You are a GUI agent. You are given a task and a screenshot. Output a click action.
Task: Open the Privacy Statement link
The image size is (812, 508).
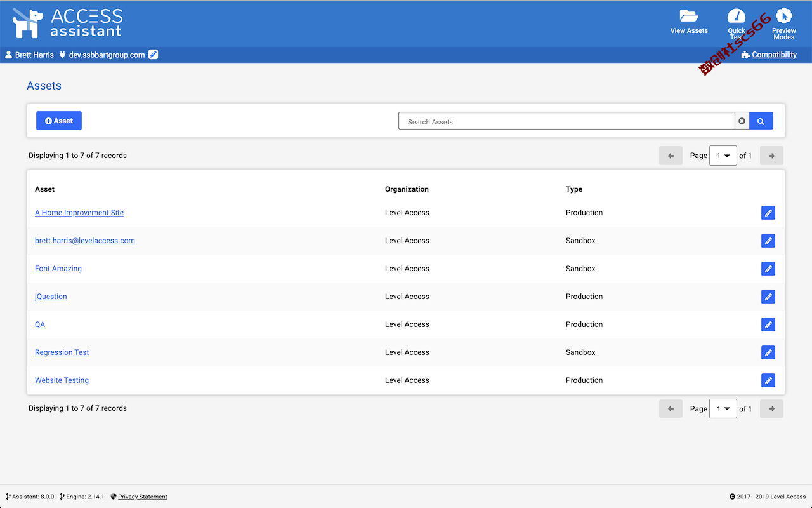[143, 497]
